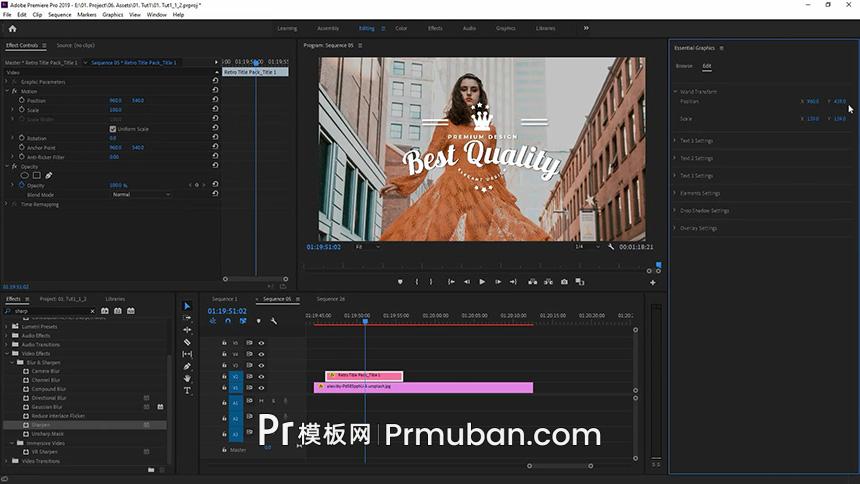This screenshot has height=484, width=860.
Task: Switch to Libraries tab in Effects panel
Action: point(115,299)
